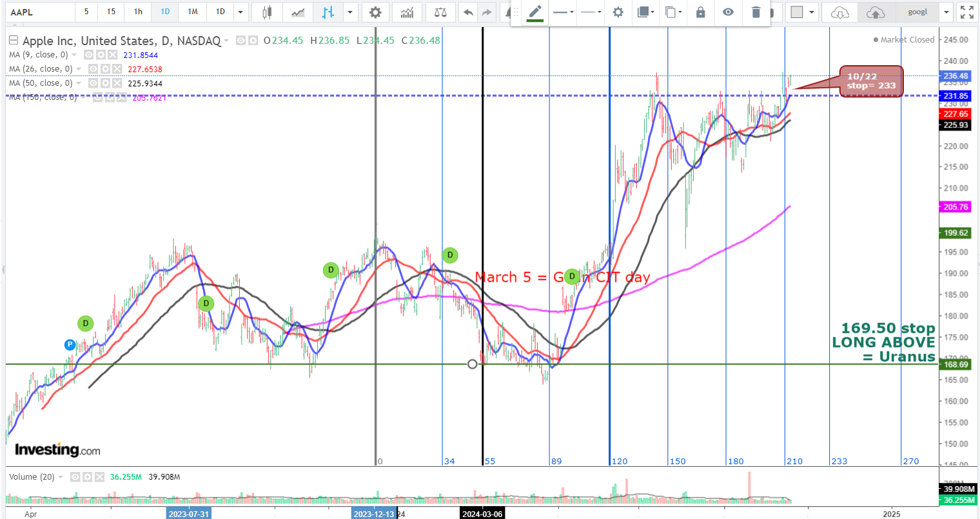The width and height of the screenshot is (980, 519).
Task: Select the 1h timeframe
Action: [138, 12]
